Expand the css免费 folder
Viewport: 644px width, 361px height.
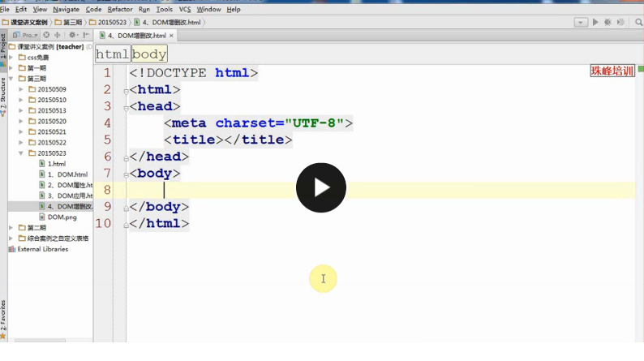pyautogui.click(x=11, y=57)
